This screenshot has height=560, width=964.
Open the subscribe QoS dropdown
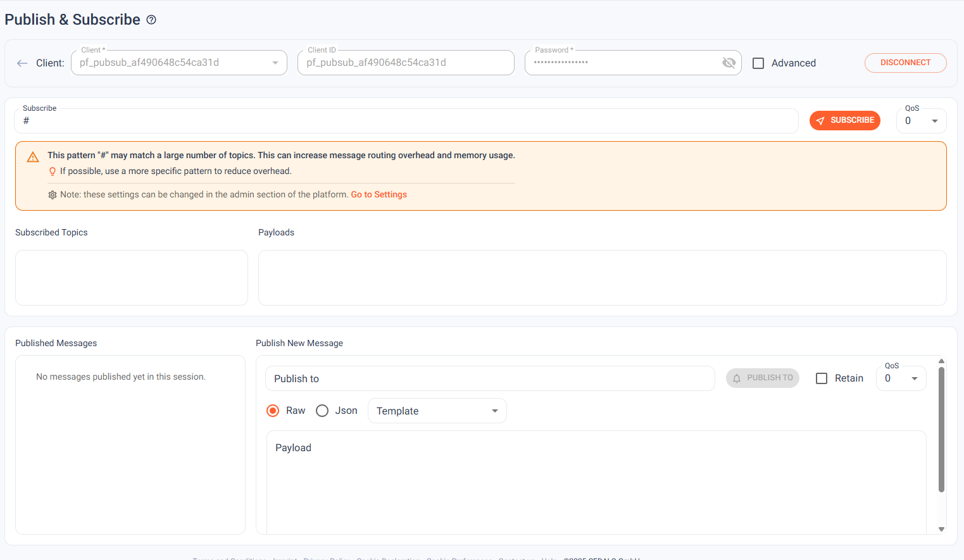pyautogui.click(x=921, y=121)
